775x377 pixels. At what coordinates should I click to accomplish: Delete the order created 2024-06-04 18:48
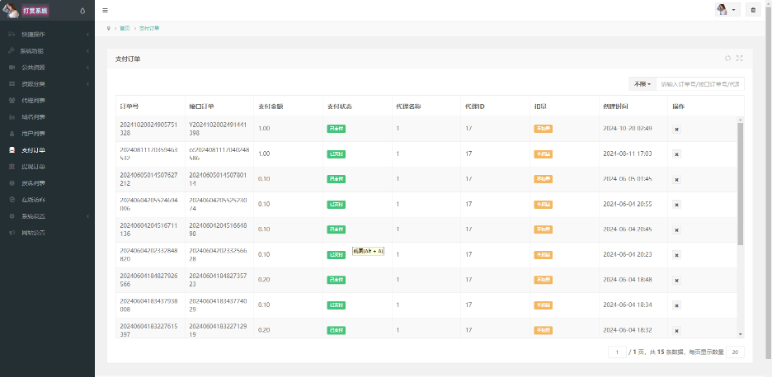(677, 280)
